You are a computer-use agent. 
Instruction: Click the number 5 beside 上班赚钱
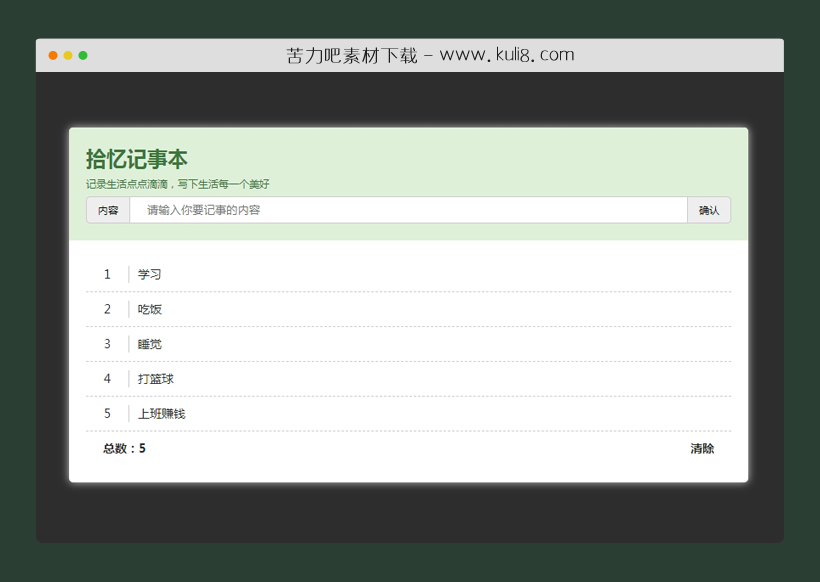click(x=107, y=413)
